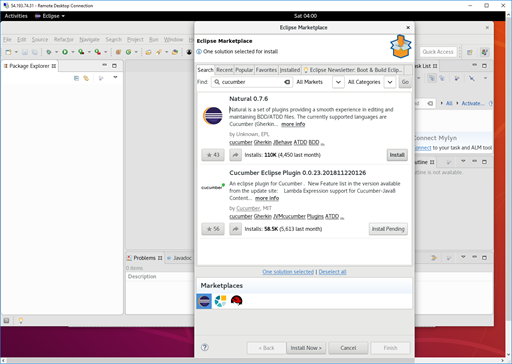The image size is (512, 364).
Task: Select the Red Hat marketplace icon
Action: [236, 301]
